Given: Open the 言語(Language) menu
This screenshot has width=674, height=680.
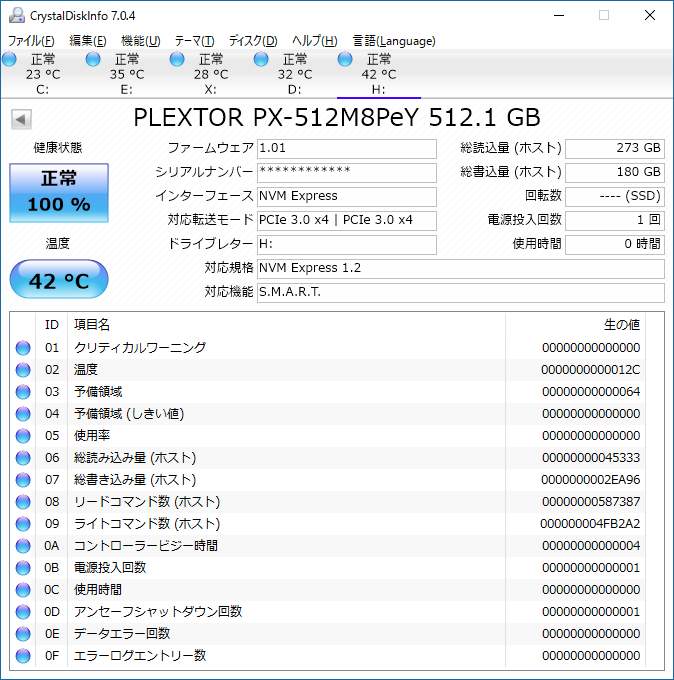Looking at the screenshot, I should (x=394, y=41).
